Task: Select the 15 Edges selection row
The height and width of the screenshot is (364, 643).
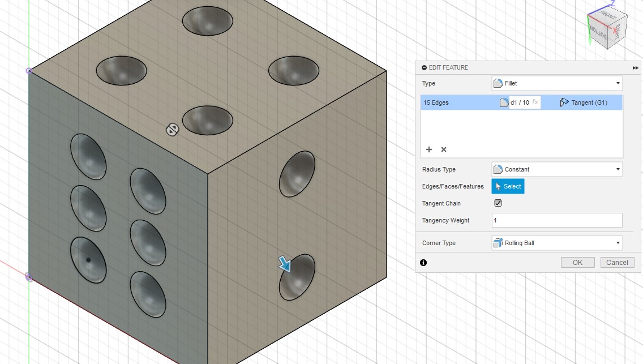Action: tap(453, 102)
